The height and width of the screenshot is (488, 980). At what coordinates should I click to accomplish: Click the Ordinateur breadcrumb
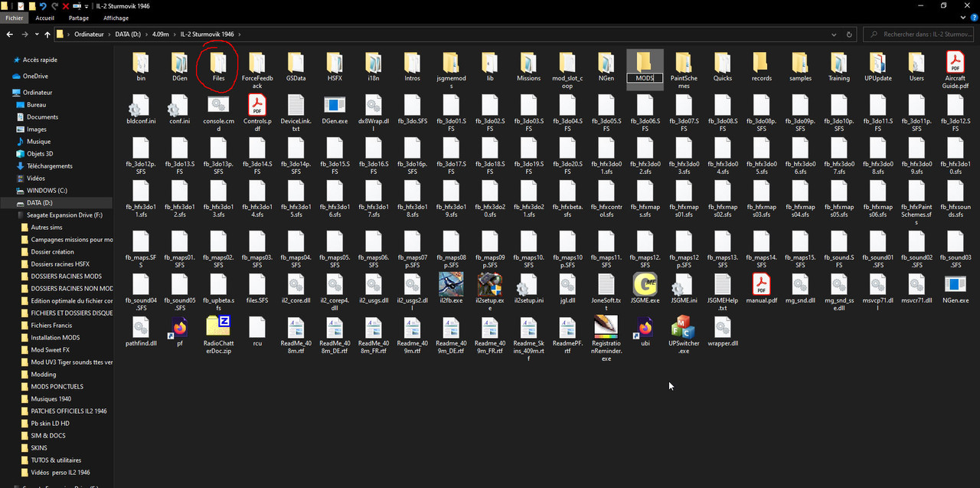tap(90, 34)
